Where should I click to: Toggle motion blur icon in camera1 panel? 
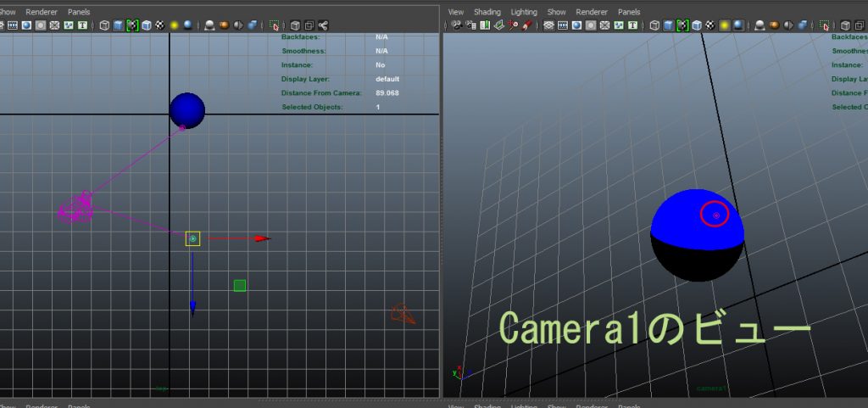[775, 25]
